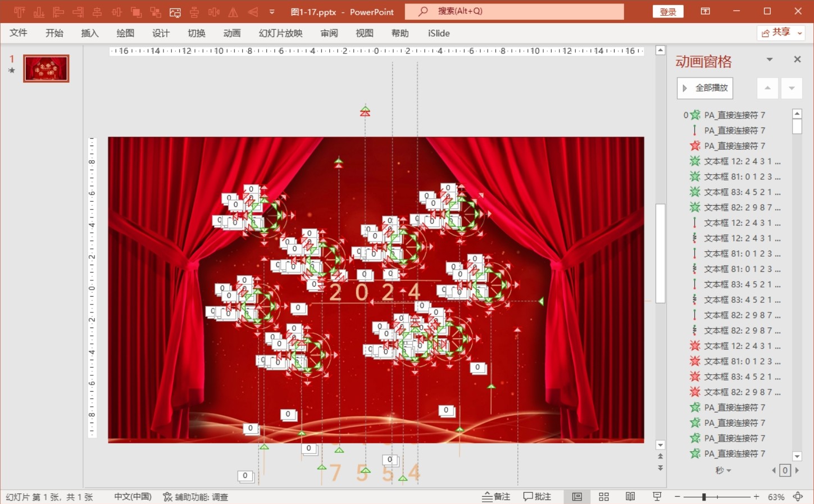Start slideshow from status bar icon
This screenshot has width=814, height=504.
(x=657, y=497)
